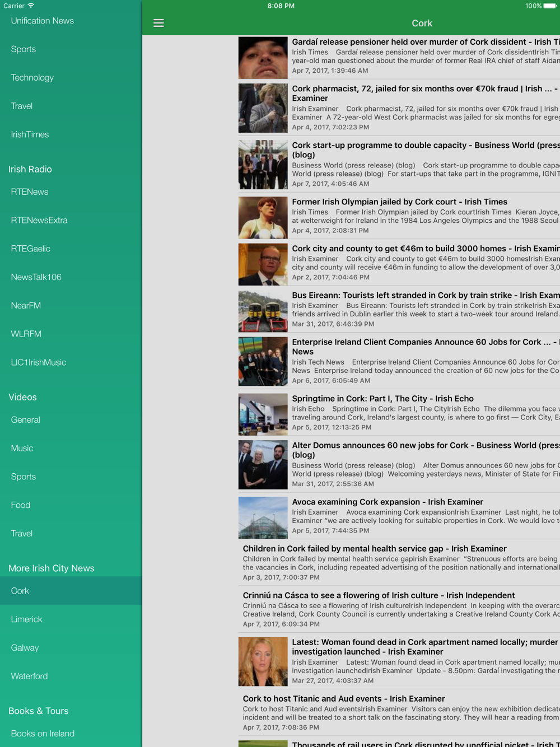Open thumbnail of Springtime in Cork article

click(263, 414)
